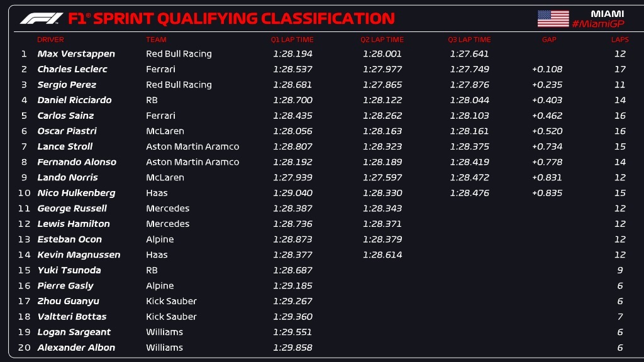Select the Nico Hulkenberg driver name
Viewport: 644px width, 362px height.
tap(76, 193)
